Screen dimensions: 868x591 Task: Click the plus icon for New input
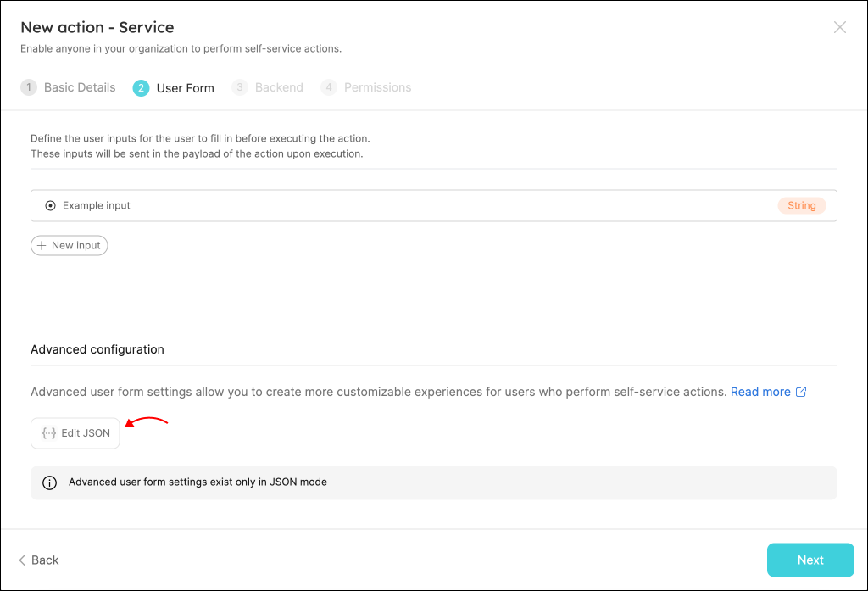[42, 245]
